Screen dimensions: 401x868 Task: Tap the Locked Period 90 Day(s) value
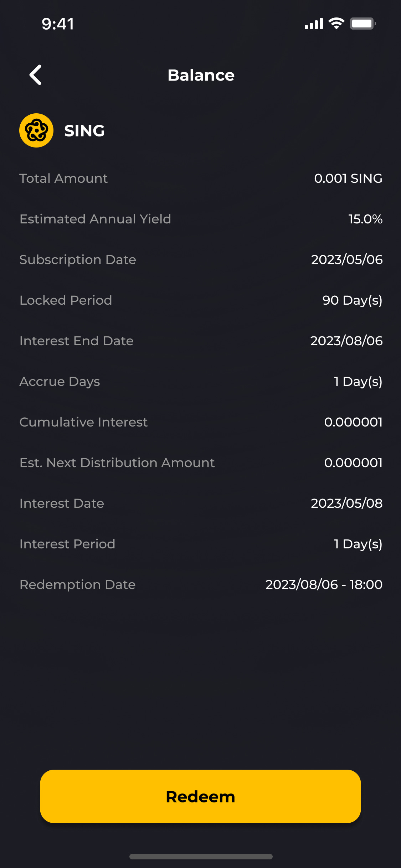352,300
